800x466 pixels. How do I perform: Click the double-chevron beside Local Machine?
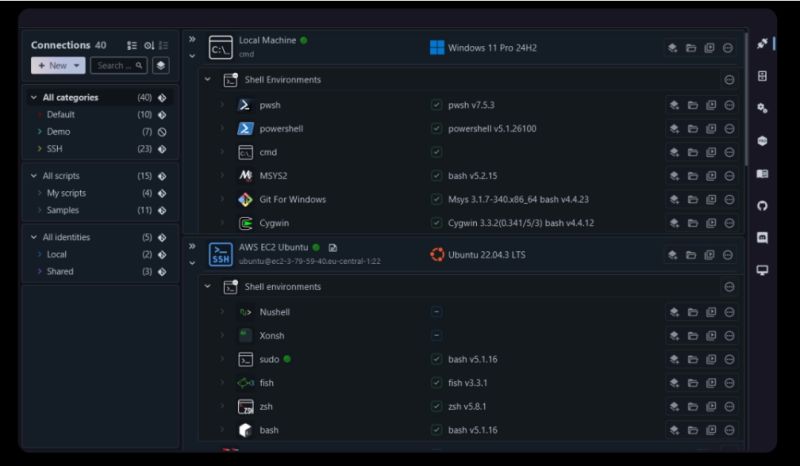click(192, 39)
